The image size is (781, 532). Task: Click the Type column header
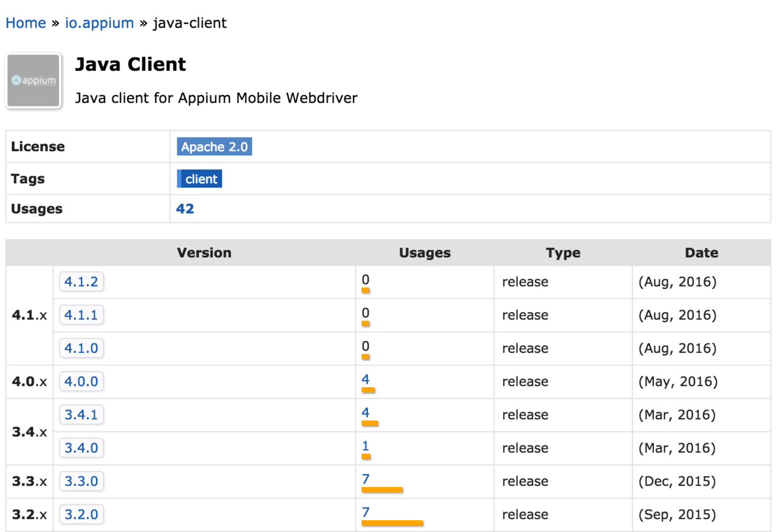[563, 253]
